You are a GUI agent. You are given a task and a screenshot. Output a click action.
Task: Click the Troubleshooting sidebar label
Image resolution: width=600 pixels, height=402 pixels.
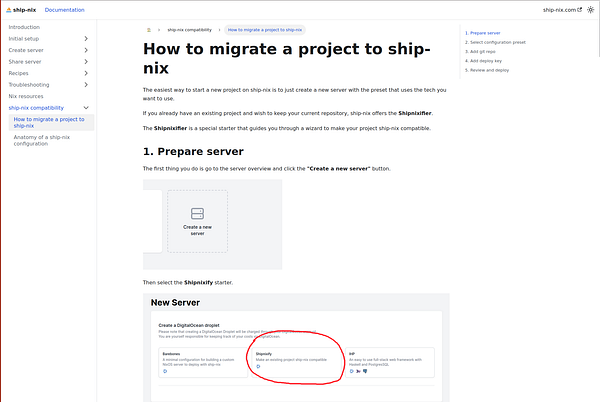coord(29,85)
